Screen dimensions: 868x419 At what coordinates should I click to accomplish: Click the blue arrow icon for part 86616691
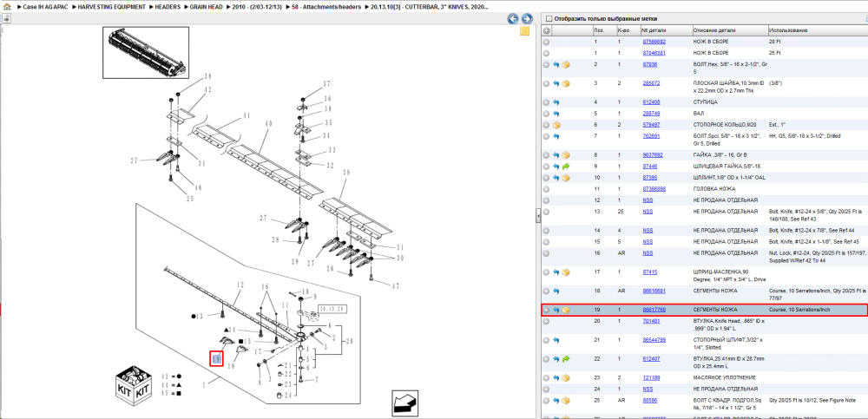click(x=556, y=291)
